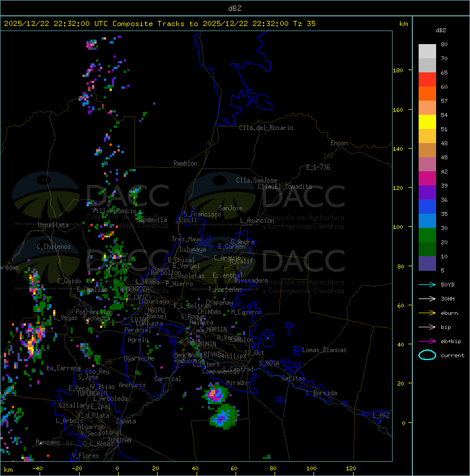The height and width of the screenshot is (476, 470).
Task: Select the 'Anchoris' label
Action: [x=132, y=385]
